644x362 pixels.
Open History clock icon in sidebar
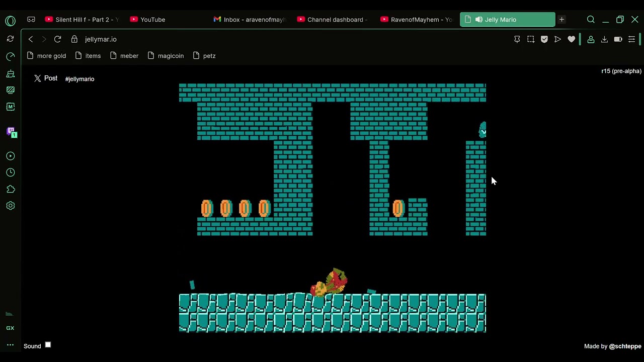(10, 172)
